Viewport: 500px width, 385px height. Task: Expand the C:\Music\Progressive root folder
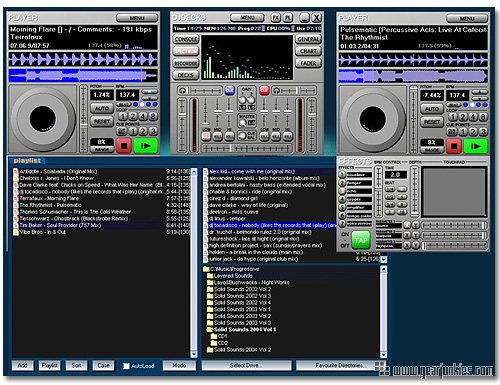pos(231,269)
